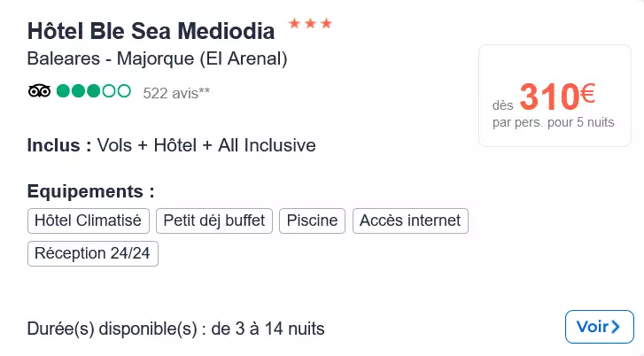The image size is (644, 356).
Task: Click the chevron arrow inside Voir button
Action: click(x=617, y=327)
